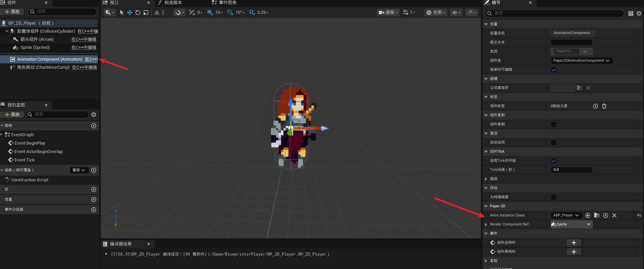Image resolution: width=644 pixels, height=269 pixels.
Task: Browse to ABP_Player in content browser
Action: click(596, 215)
